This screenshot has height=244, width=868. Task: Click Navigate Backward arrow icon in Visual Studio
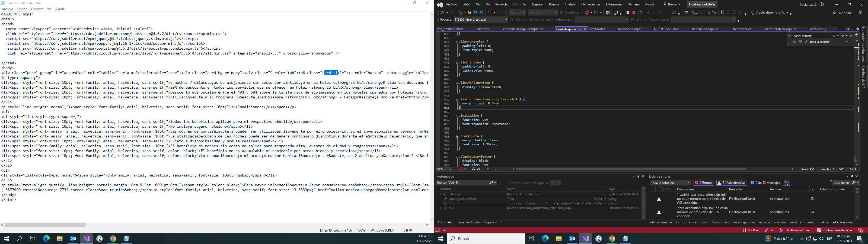(x=443, y=12)
